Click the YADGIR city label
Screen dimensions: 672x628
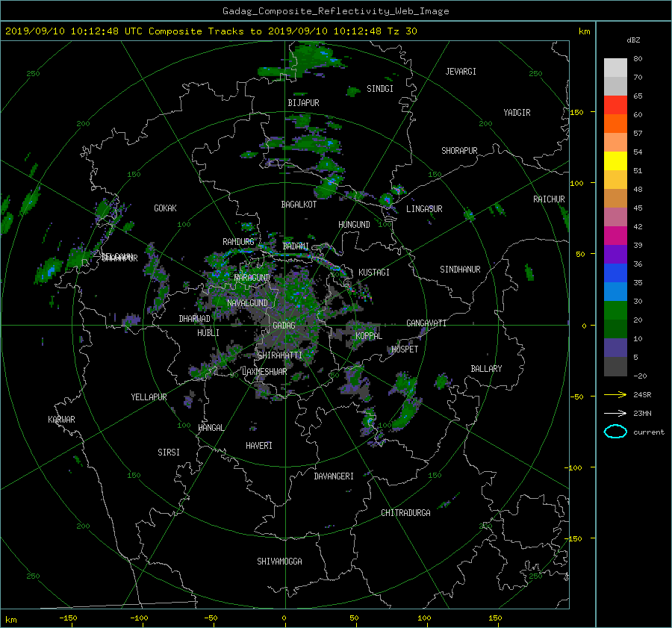[517, 113]
